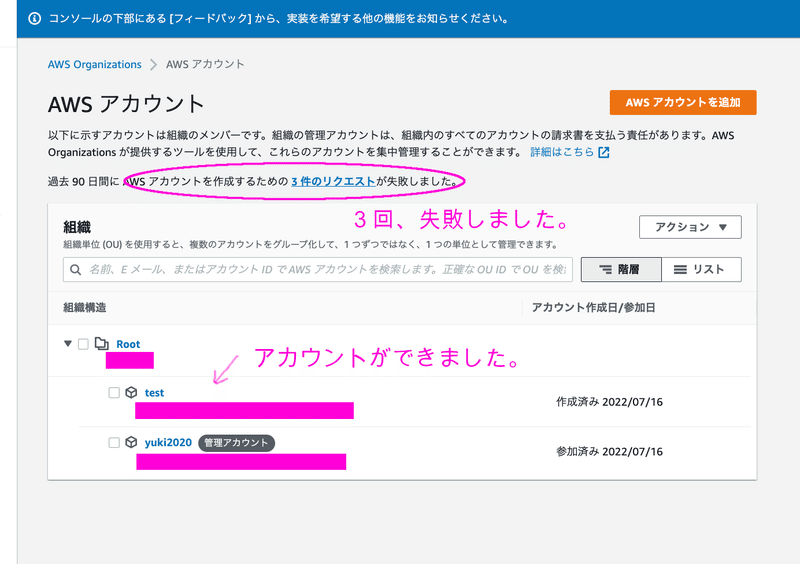Screen dimensions: 800x564
Task: Click the info icon in the blue banner
Action: [35, 19]
